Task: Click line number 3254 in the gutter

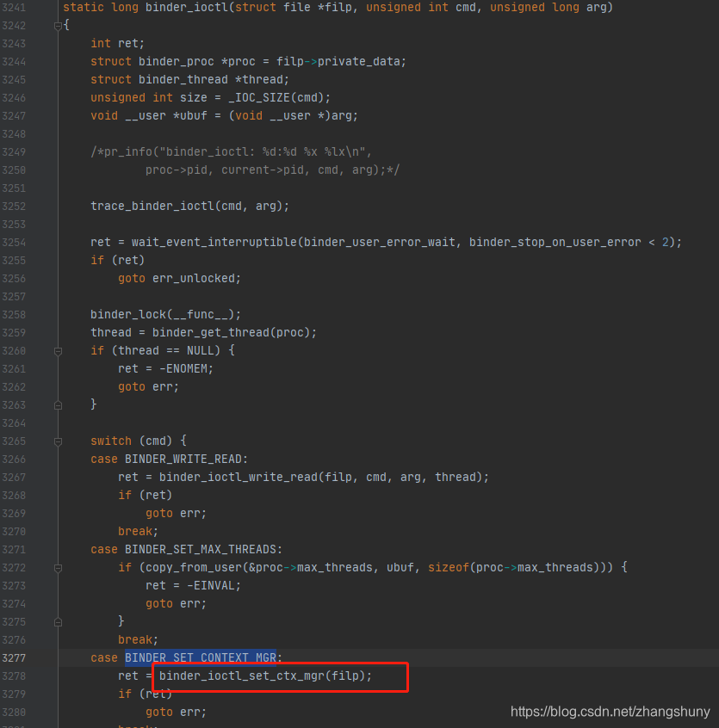Action: pos(14,243)
